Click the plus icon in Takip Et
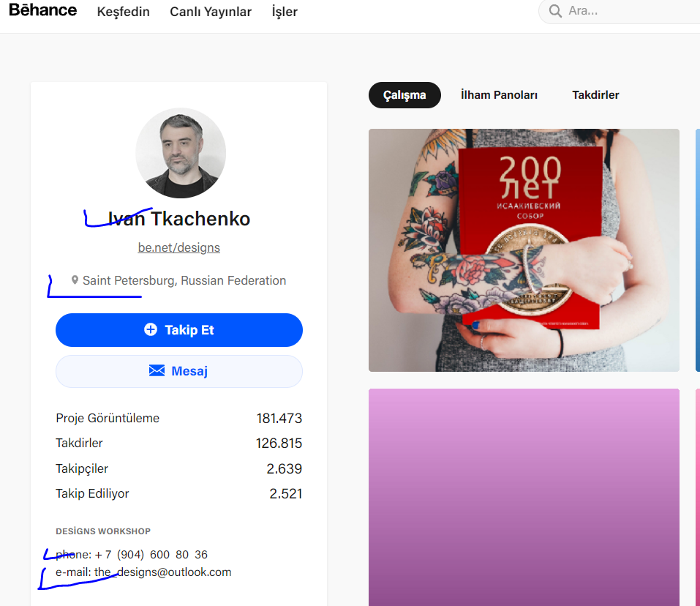Screen dimensions: 700x606 pos(151,329)
